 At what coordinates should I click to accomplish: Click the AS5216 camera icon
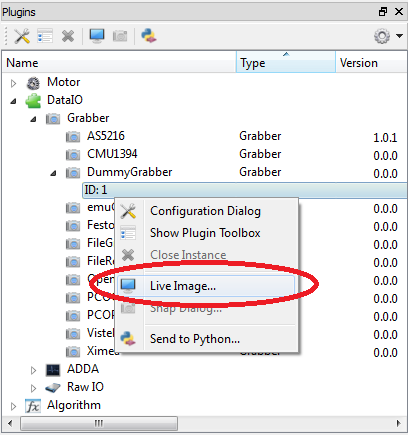[73, 137]
